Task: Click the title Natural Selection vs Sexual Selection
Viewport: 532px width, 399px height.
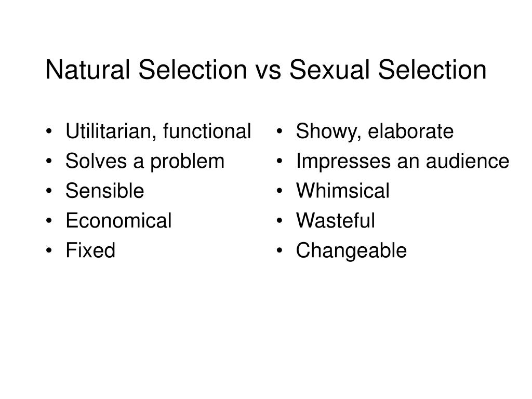Action: click(x=266, y=70)
